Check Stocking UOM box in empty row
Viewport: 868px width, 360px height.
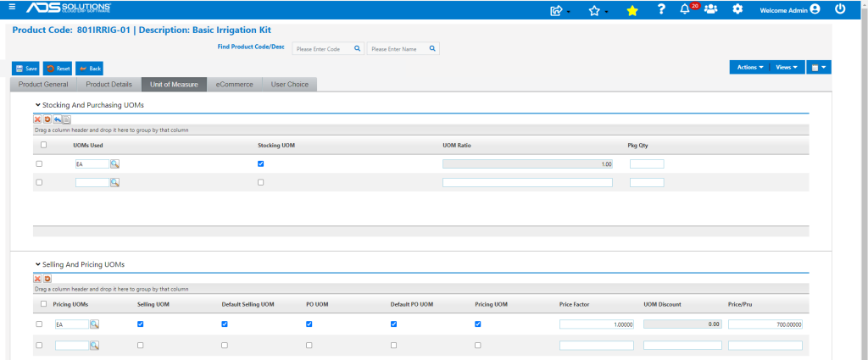pos(261,182)
